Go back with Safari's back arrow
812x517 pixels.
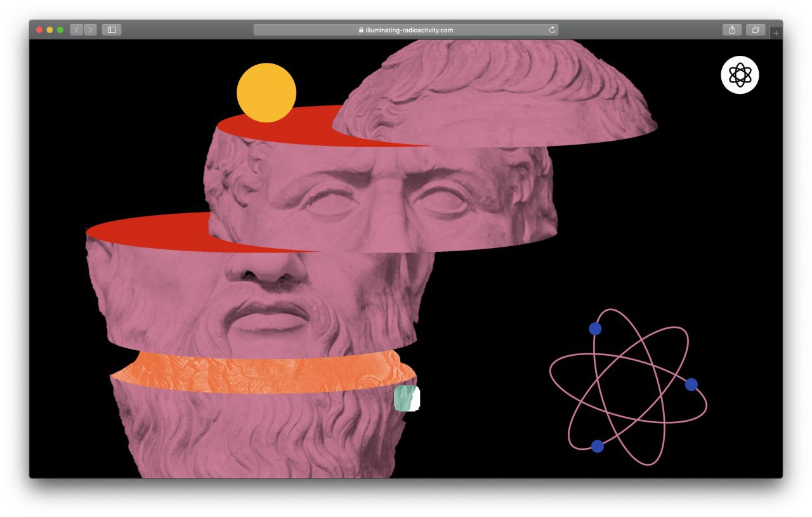77,30
